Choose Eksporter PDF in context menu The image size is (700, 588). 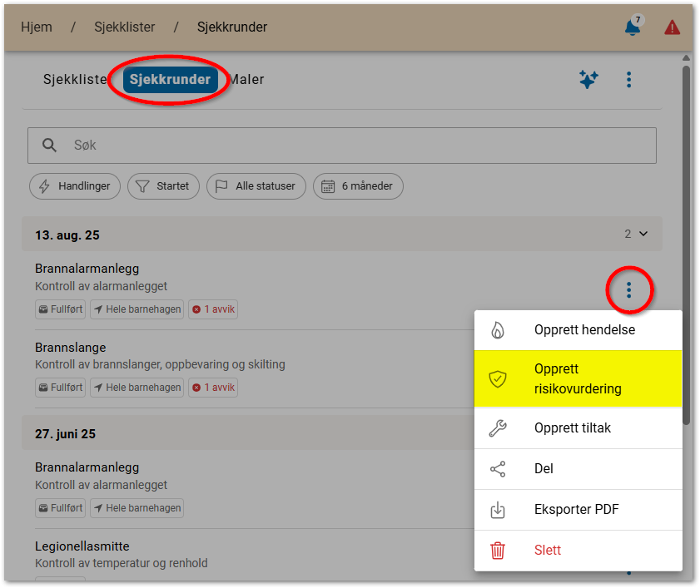576,510
